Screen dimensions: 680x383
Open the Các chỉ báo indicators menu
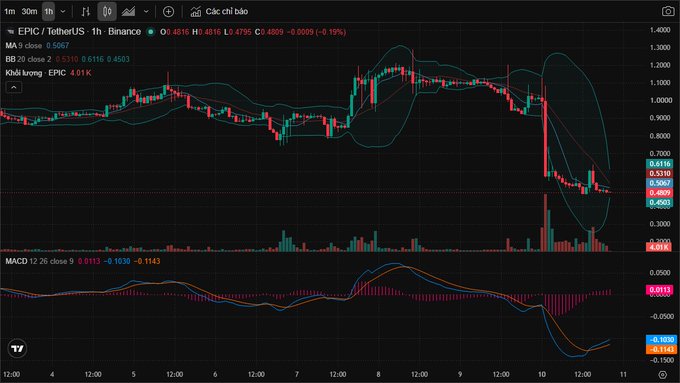219,12
